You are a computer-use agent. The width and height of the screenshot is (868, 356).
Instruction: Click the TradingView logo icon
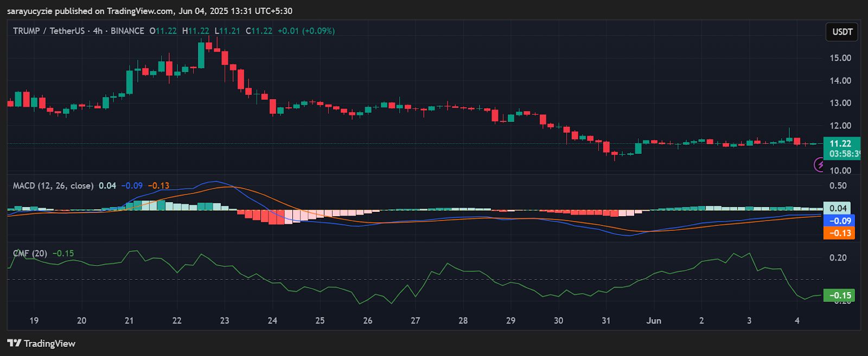(14, 343)
